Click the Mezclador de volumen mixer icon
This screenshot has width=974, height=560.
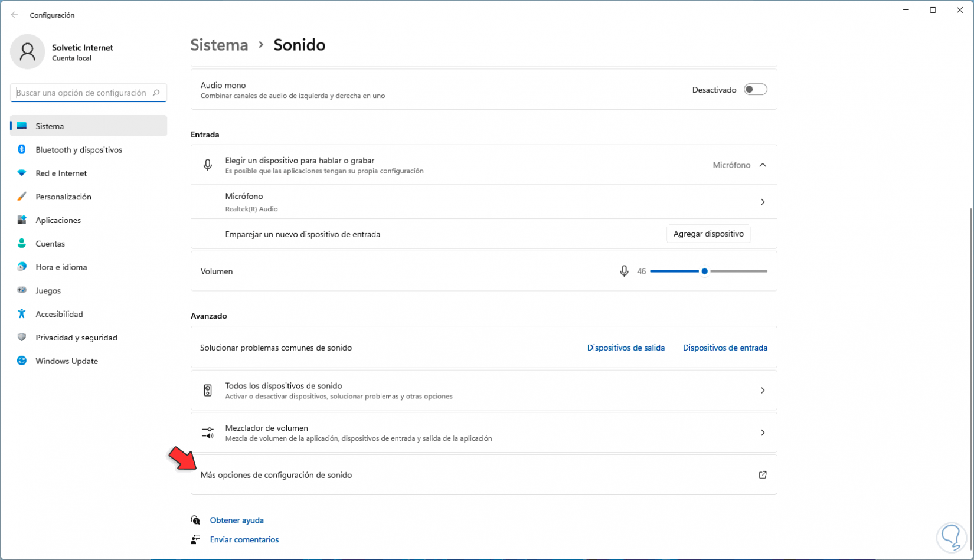click(208, 433)
